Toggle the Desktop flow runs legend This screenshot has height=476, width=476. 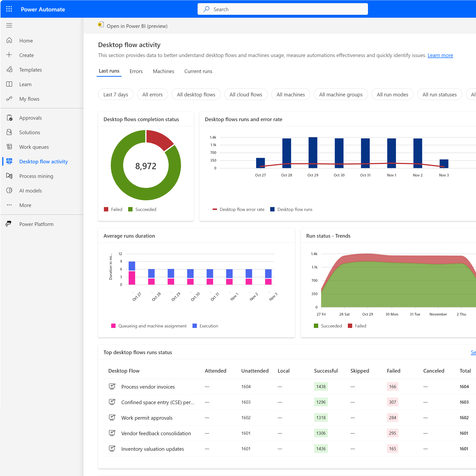(x=291, y=209)
